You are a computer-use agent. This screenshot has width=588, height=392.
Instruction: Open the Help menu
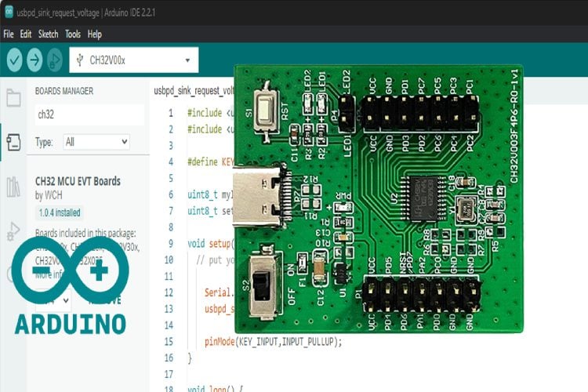click(95, 34)
